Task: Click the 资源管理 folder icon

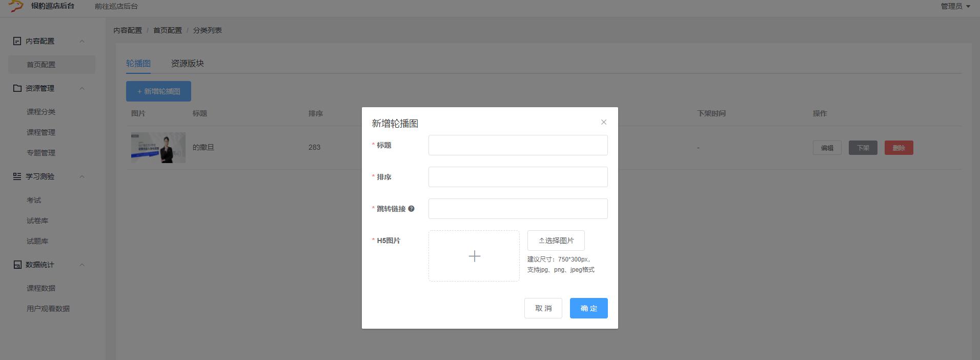Action: pos(17,88)
